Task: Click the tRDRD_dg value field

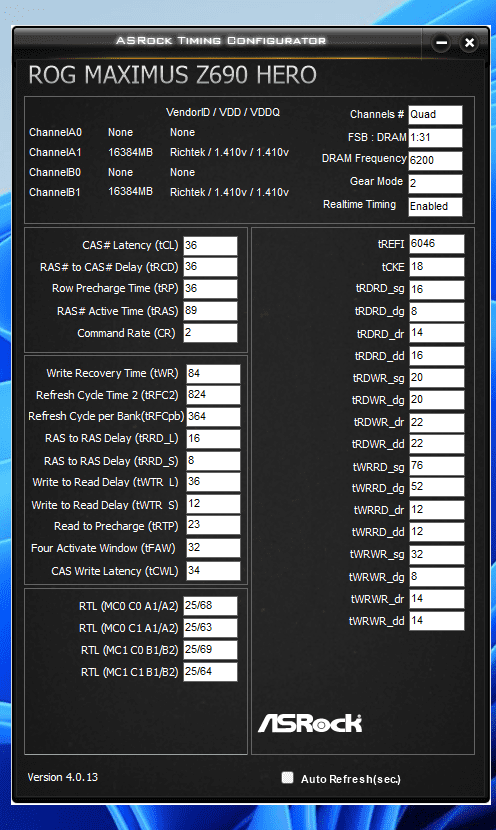Action: click(x=437, y=312)
